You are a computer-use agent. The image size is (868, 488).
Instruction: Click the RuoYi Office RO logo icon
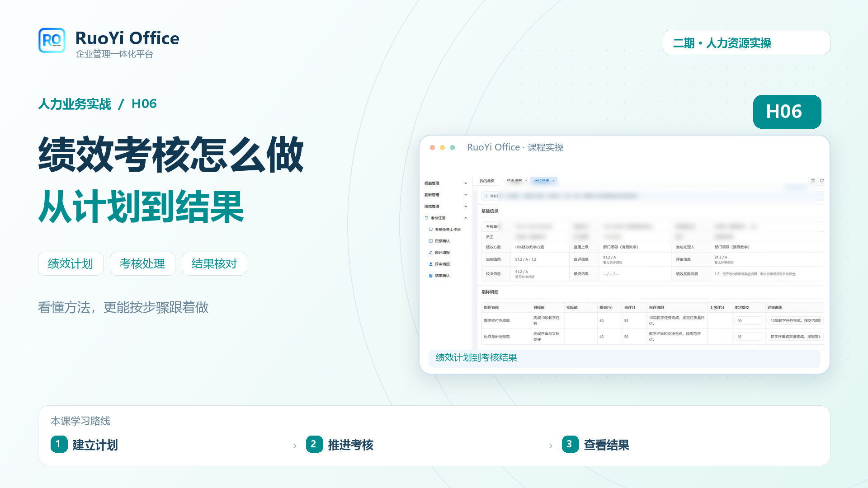pos(52,40)
